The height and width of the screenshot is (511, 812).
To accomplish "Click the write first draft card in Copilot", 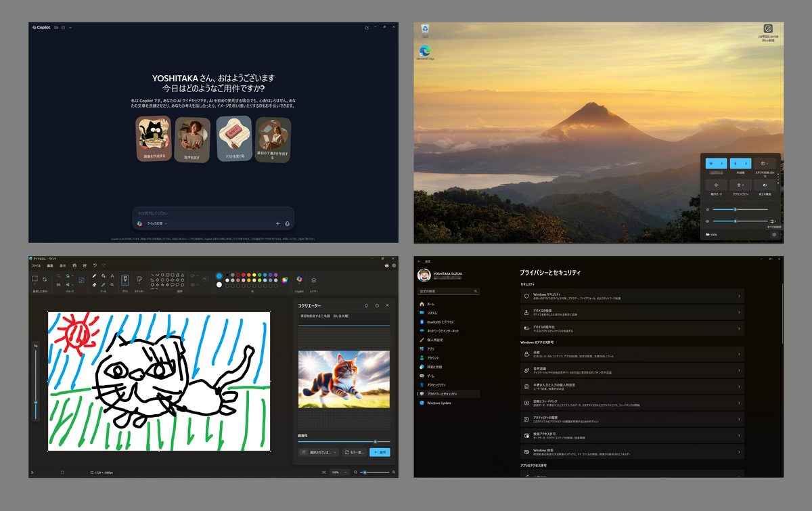I will coord(273,140).
